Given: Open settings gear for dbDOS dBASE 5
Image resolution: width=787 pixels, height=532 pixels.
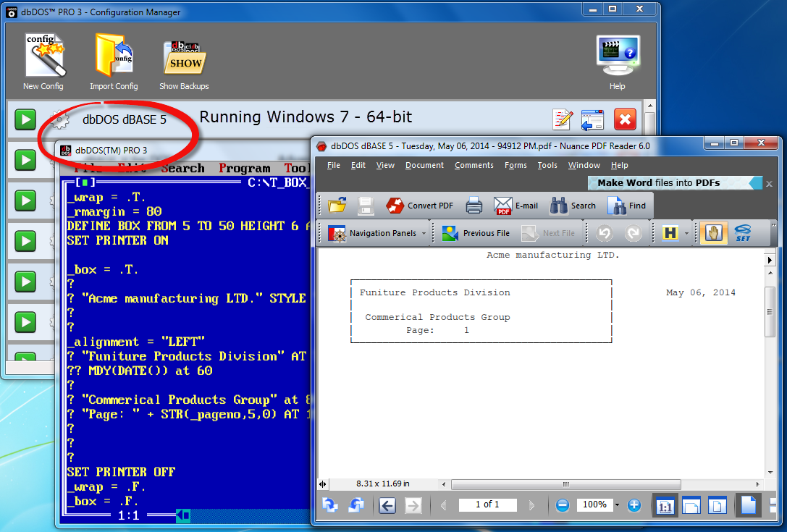Looking at the screenshot, I should click(59, 120).
